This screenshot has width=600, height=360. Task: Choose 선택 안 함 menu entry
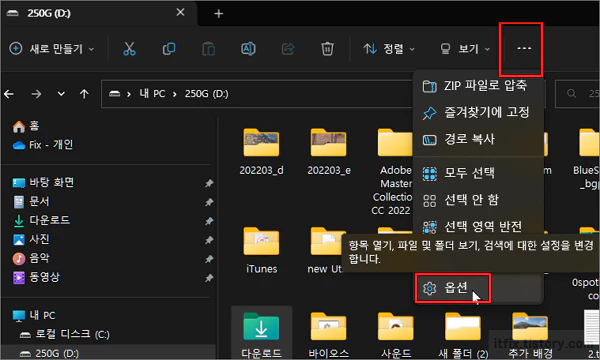tap(478, 200)
